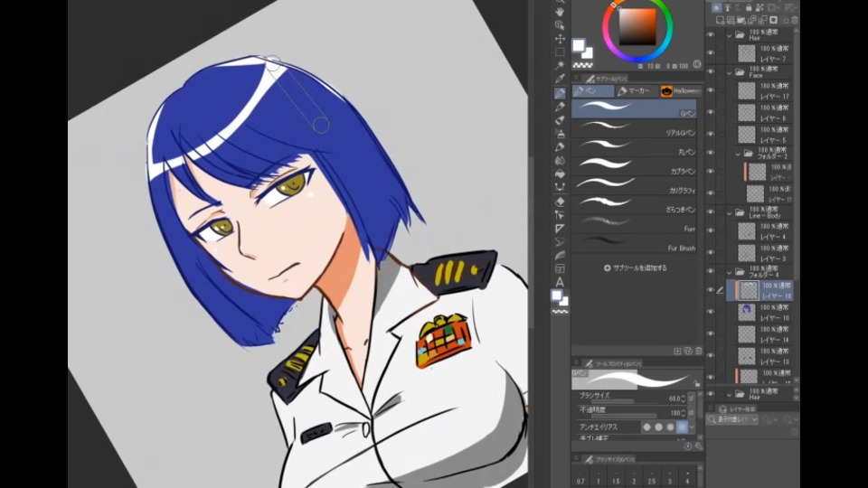Select the リアルGペン brush

coord(634,128)
